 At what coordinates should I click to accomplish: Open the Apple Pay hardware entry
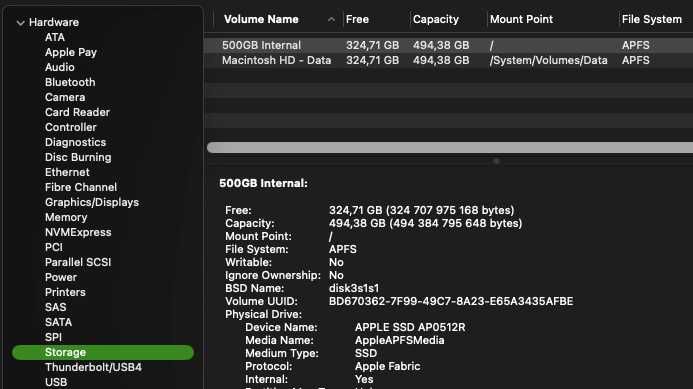[71, 52]
